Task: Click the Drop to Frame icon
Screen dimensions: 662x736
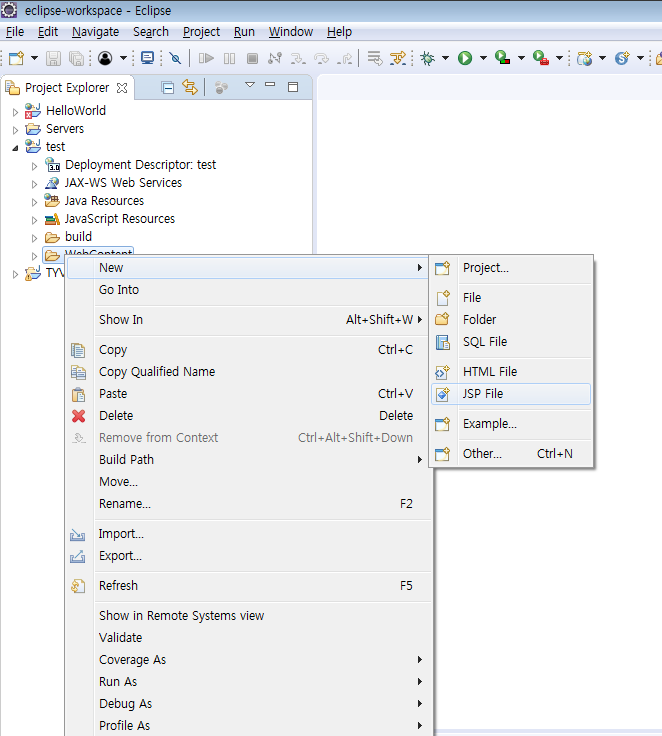Action: click(x=375, y=58)
